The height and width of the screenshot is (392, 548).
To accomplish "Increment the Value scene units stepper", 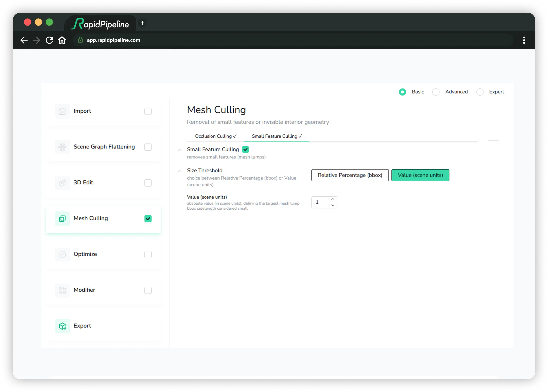I will tap(333, 199).
